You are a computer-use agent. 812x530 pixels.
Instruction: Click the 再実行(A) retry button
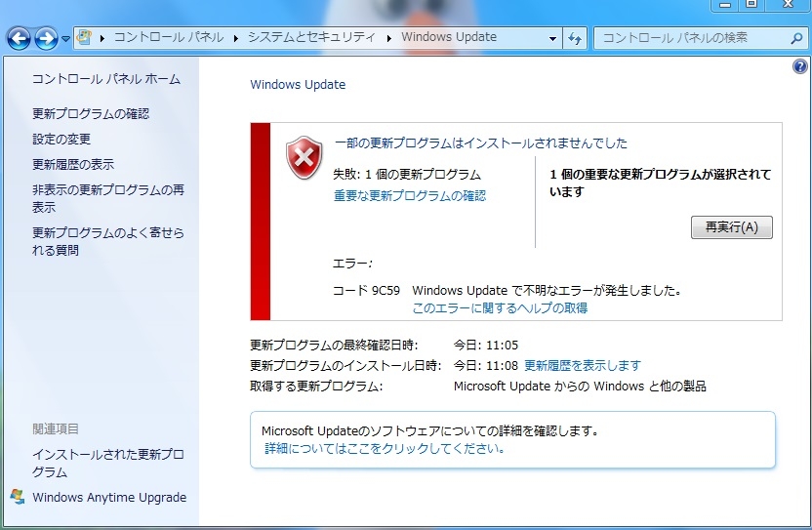[731, 227]
